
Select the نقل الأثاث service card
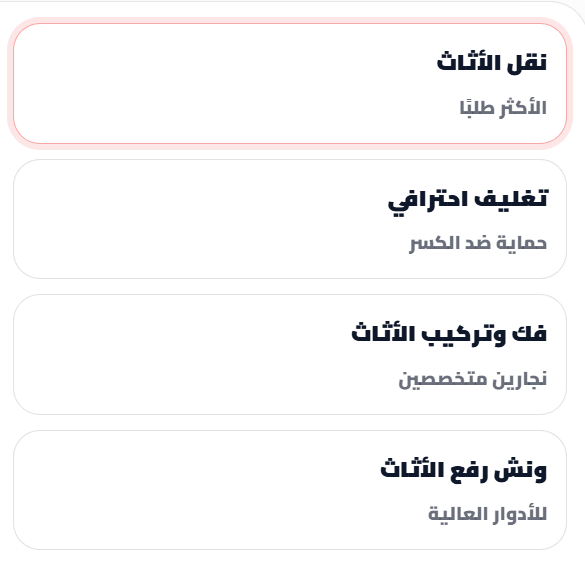(290, 83)
